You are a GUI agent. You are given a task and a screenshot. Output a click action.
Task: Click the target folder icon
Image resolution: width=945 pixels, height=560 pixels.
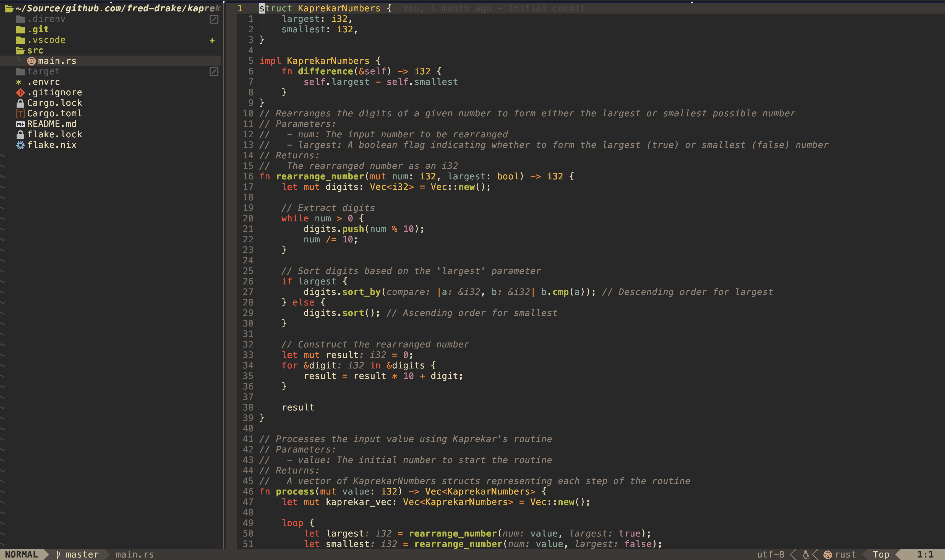pos(20,72)
